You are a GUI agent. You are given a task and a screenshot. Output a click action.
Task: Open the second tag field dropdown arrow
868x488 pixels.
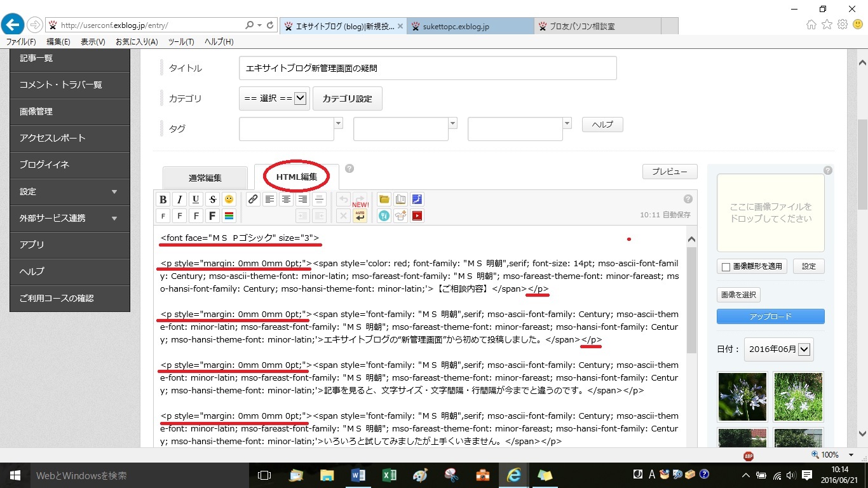click(452, 123)
